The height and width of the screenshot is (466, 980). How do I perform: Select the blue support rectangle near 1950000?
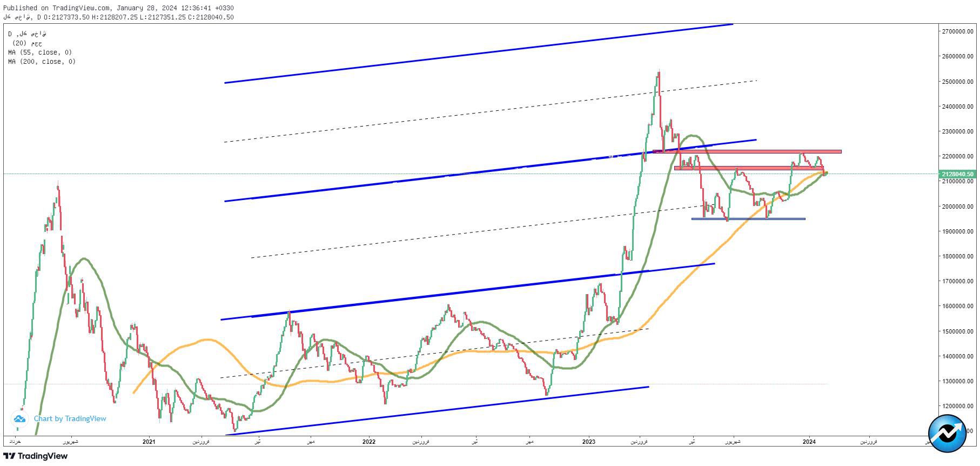(748, 219)
